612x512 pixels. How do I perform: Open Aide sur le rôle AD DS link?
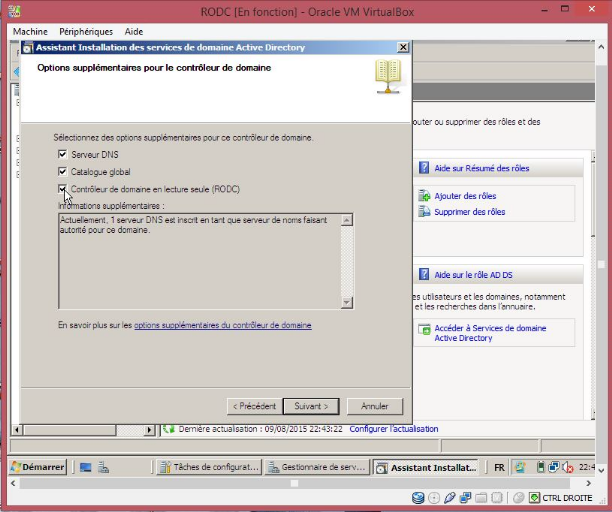tap(473, 275)
